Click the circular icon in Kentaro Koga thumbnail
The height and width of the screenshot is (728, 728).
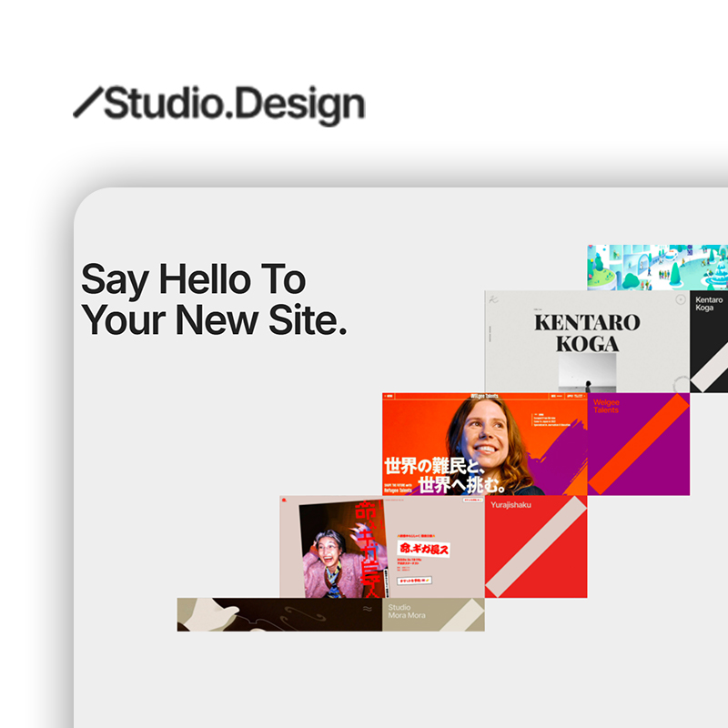pos(680,299)
